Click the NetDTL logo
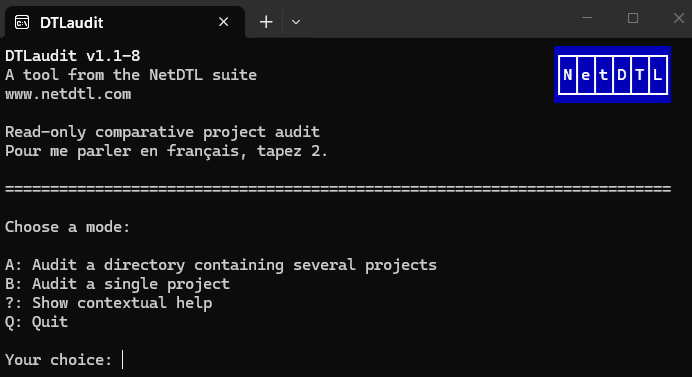Screen dimensions: 692x377 [613, 75]
